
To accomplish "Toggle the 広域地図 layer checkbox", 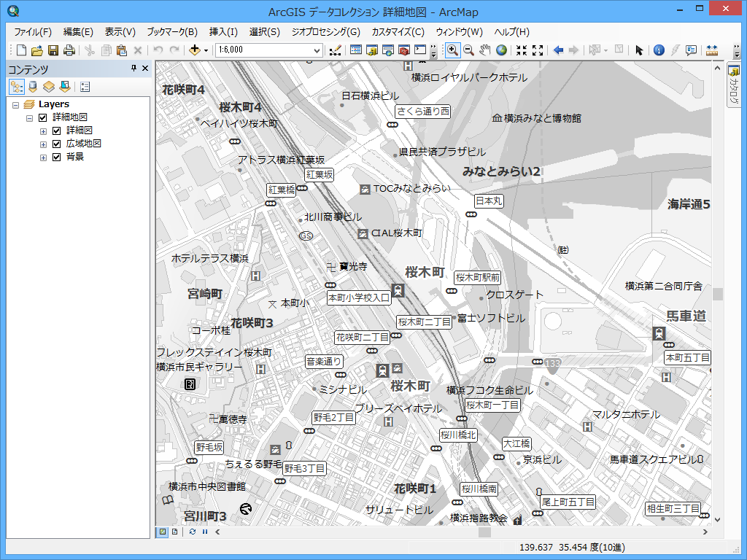I will point(57,144).
